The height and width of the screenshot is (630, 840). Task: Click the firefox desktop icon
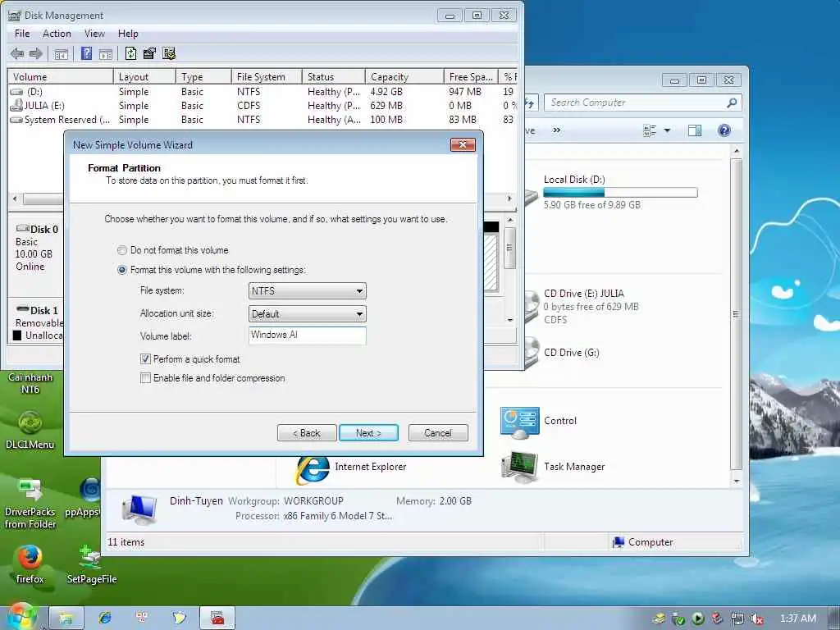pos(30,564)
